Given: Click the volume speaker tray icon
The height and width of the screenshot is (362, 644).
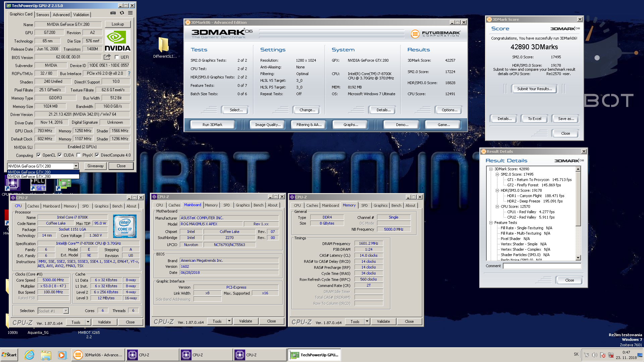Looking at the screenshot, I should 594,355.
